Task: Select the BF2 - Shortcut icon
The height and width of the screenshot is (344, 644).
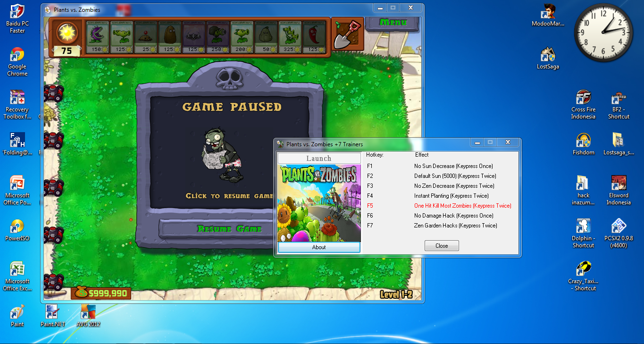Action: (x=619, y=105)
